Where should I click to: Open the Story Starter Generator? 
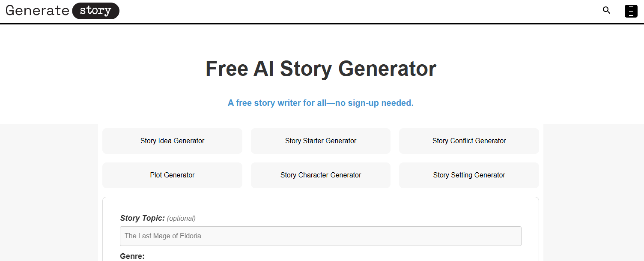point(320,141)
